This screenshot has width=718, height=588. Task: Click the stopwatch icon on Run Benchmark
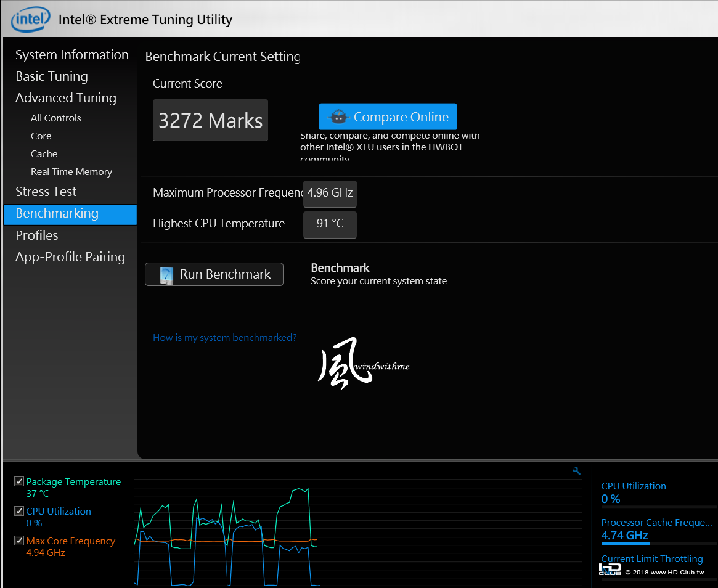(166, 276)
